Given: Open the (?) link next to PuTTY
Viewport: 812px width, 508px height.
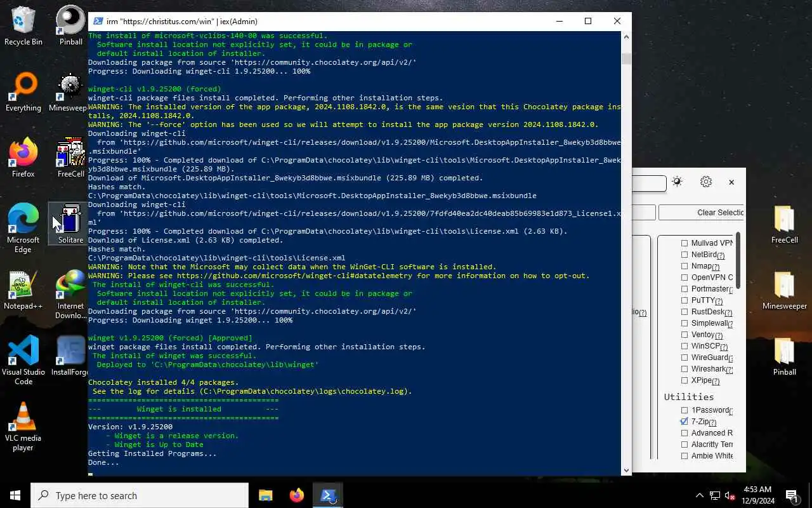Looking at the screenshot, I should [719, 302].
